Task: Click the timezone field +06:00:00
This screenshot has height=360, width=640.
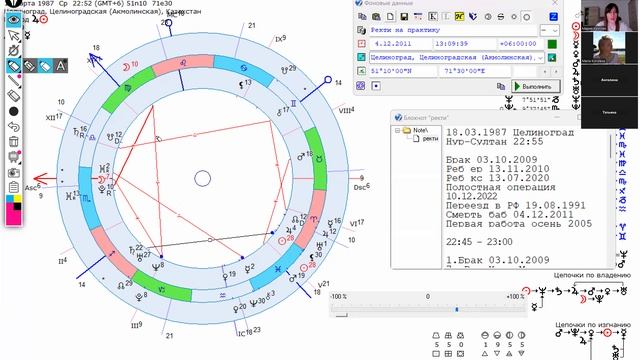Action: point(520,44)
